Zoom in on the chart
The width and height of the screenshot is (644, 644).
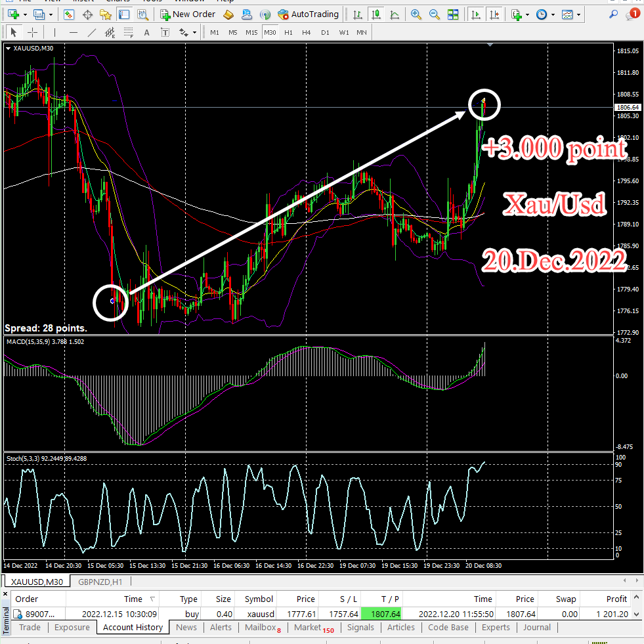coord(416,14)
